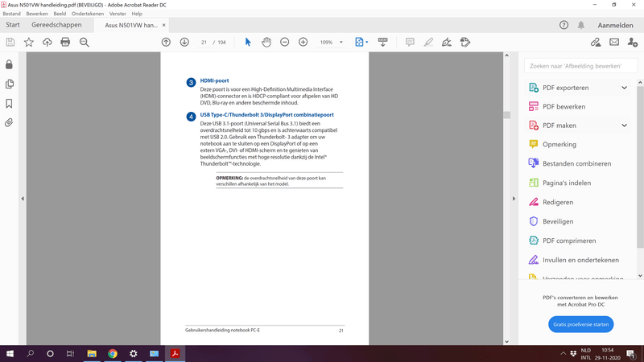Open the Bewerken menu
Viewport: 644px width, 362px height.
[37, 14]
